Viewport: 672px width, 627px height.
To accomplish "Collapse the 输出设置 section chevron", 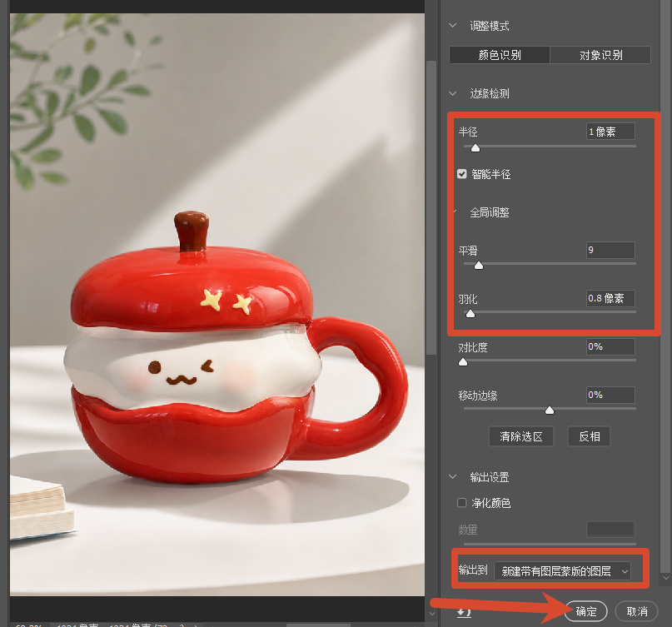I will pyautogui.click(x=452, y=476).
